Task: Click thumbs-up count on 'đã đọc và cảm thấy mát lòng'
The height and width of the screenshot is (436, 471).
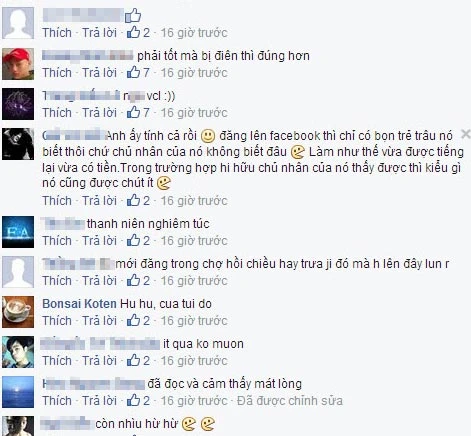Action: pyautogui.click(x=138, y=400)
